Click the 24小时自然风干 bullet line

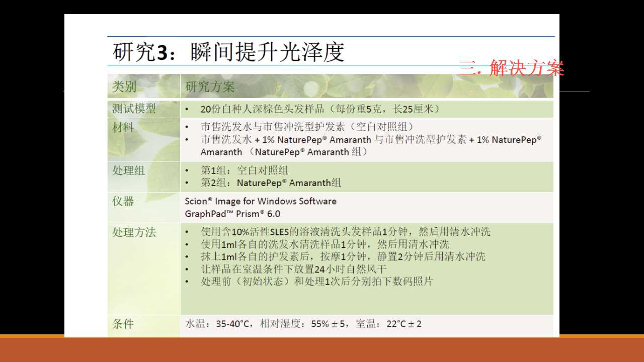point(294,269)
